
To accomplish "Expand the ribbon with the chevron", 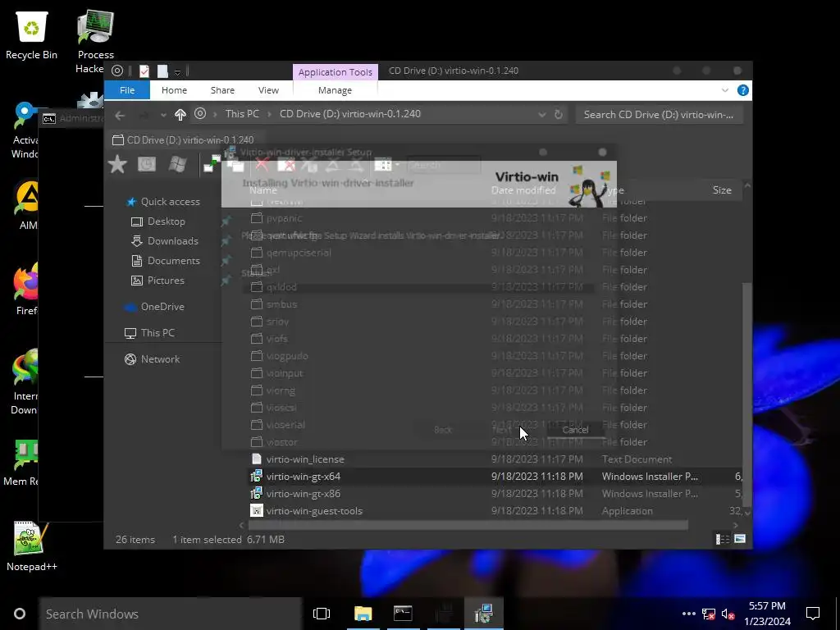I will (x=725, y=90).
